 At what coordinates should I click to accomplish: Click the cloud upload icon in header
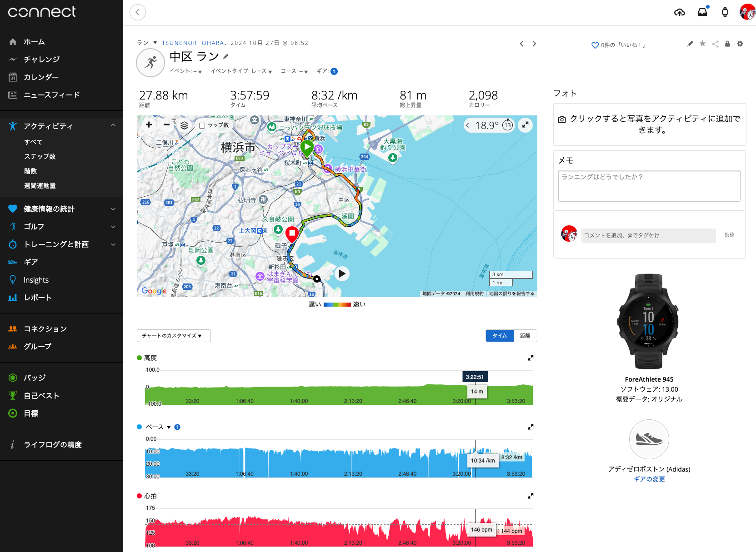[x=679, y=12]
